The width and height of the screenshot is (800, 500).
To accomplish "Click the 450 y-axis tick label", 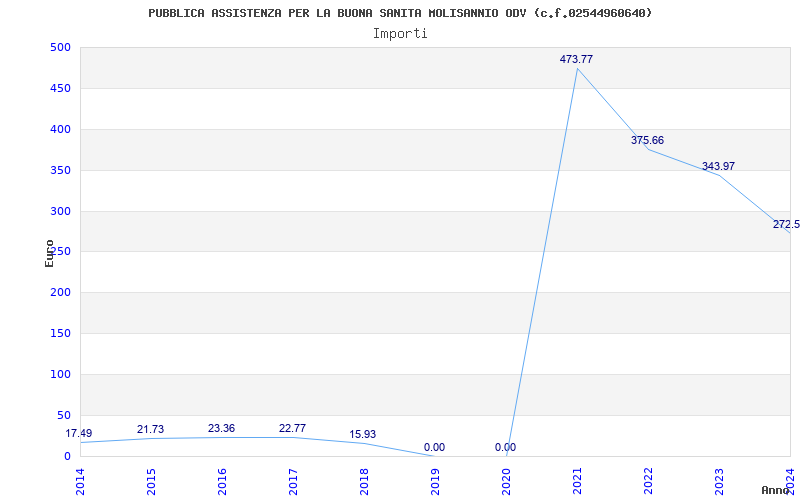I will 60,88.
